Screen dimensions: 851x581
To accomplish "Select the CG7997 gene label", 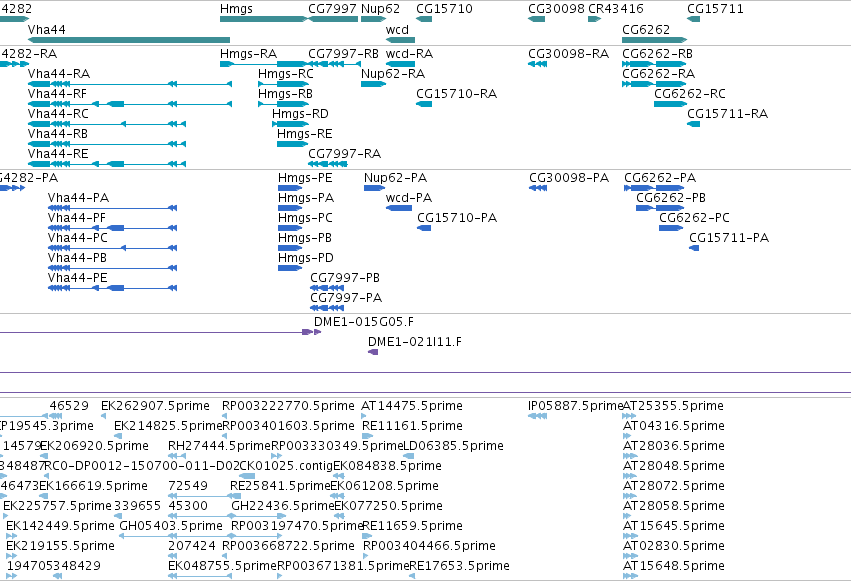I will coord(332,9).
